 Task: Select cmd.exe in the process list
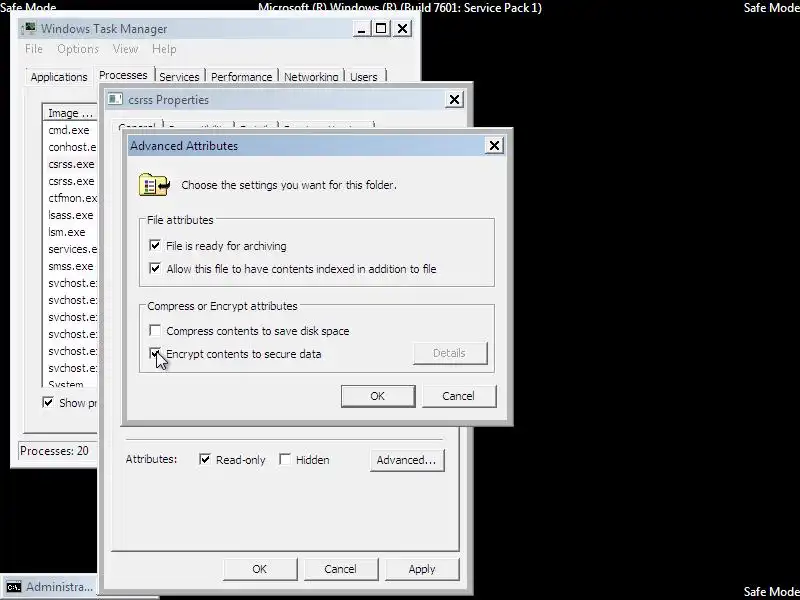tap(70, 130)
